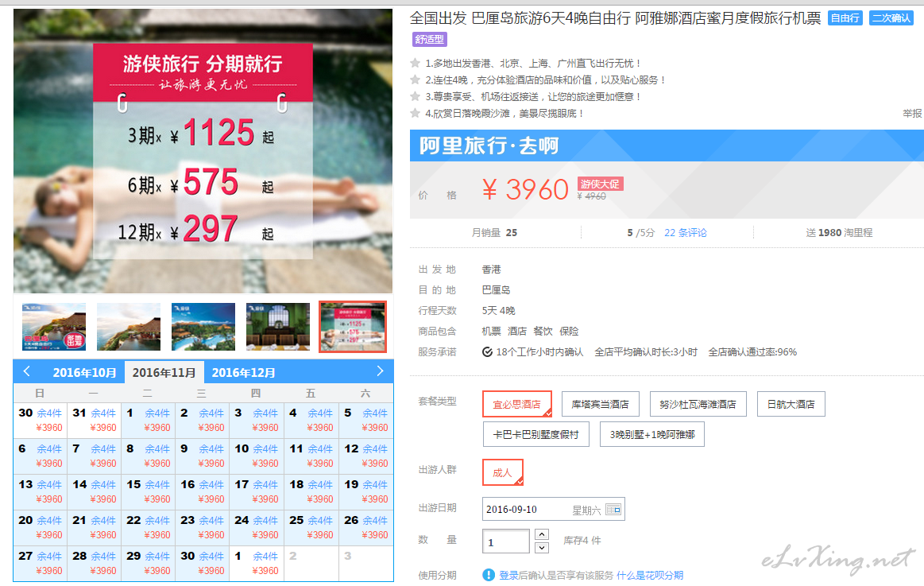Click the 自由行 tag badge
This screenshot has width=924, height=586.
pyautogui.click(x=845, y=18)
